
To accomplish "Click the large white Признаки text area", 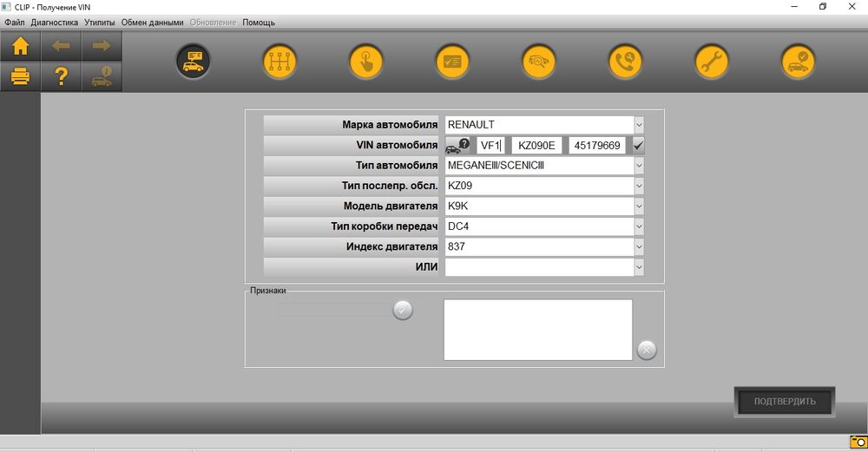I will 538,330.
